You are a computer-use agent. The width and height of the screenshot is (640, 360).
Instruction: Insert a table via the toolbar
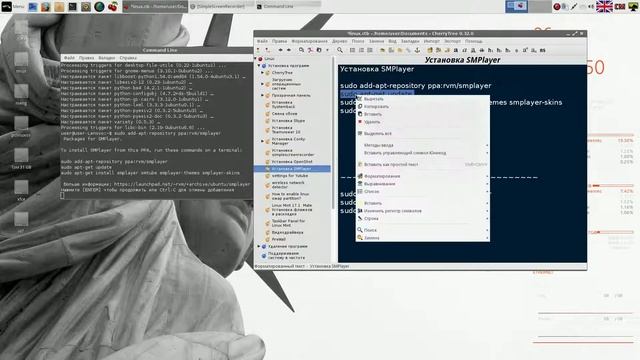pos(391,50)
